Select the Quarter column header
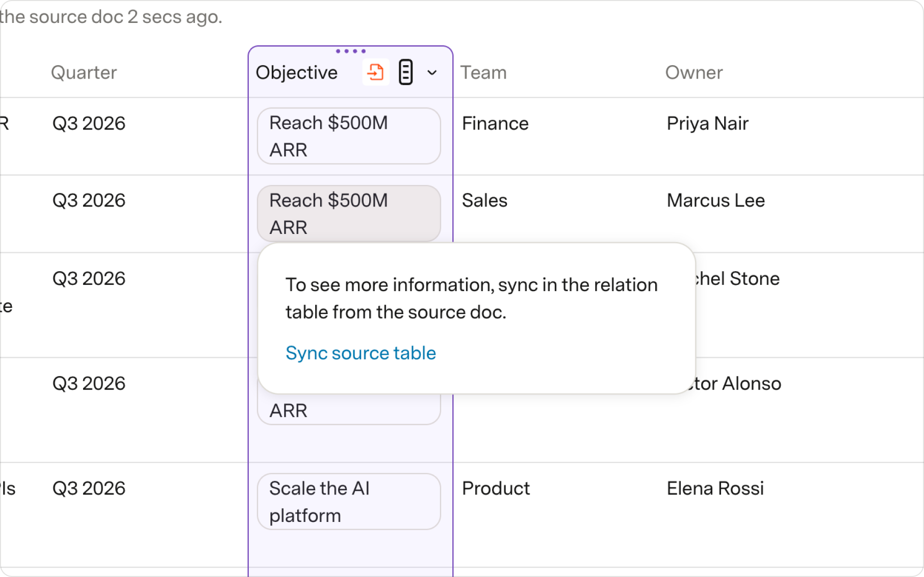This screenshot has width=924, height=577. click(x=84, y=72)
